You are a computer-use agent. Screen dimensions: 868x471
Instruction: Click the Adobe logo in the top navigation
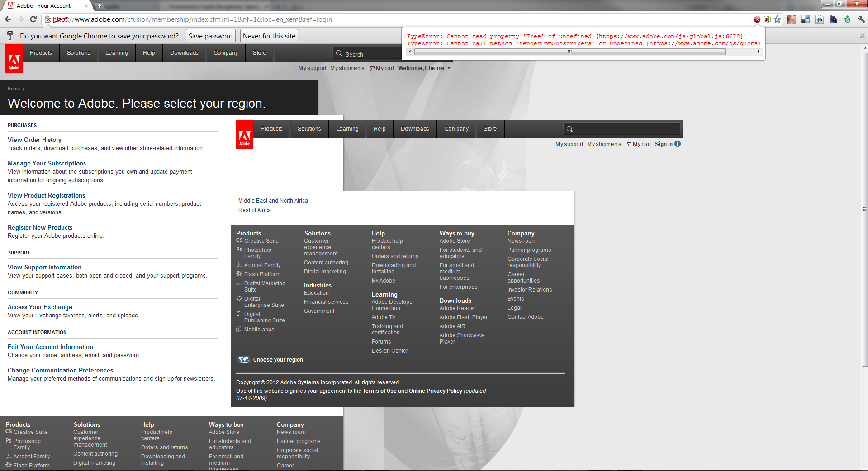tap(14, 58)
